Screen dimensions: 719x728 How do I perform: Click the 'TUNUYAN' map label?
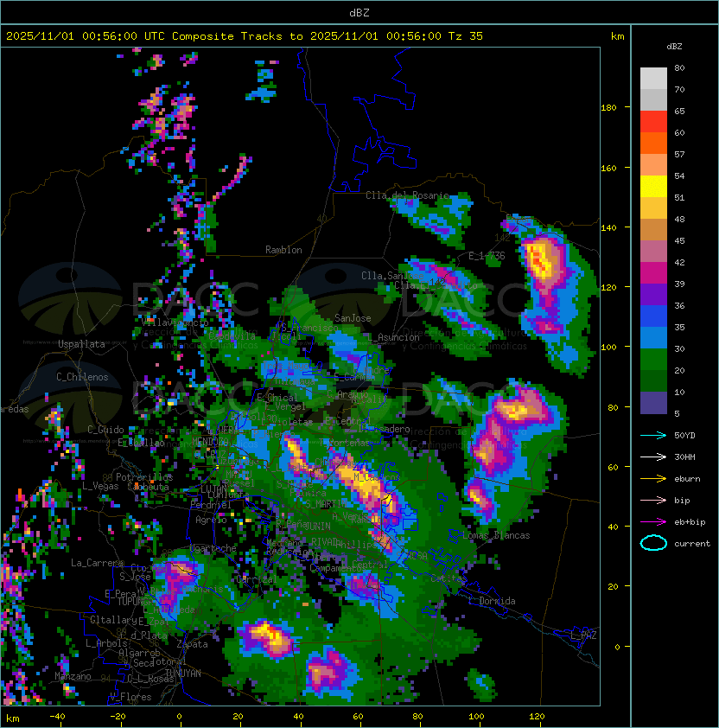183,674
